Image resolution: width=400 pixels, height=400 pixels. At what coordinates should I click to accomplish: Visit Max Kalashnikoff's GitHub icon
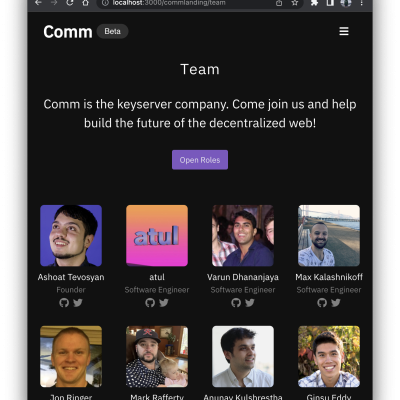pos(322,302)
